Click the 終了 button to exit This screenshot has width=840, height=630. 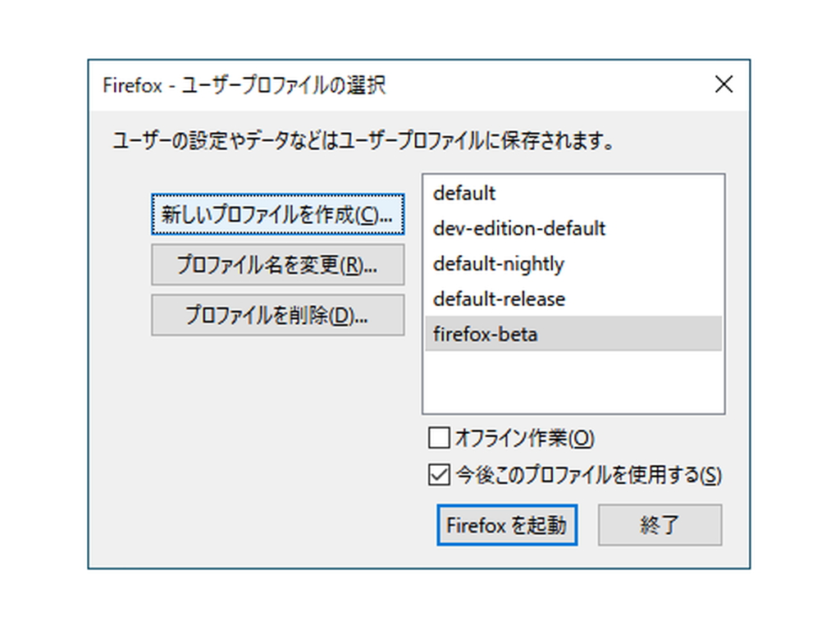[660, 524]
